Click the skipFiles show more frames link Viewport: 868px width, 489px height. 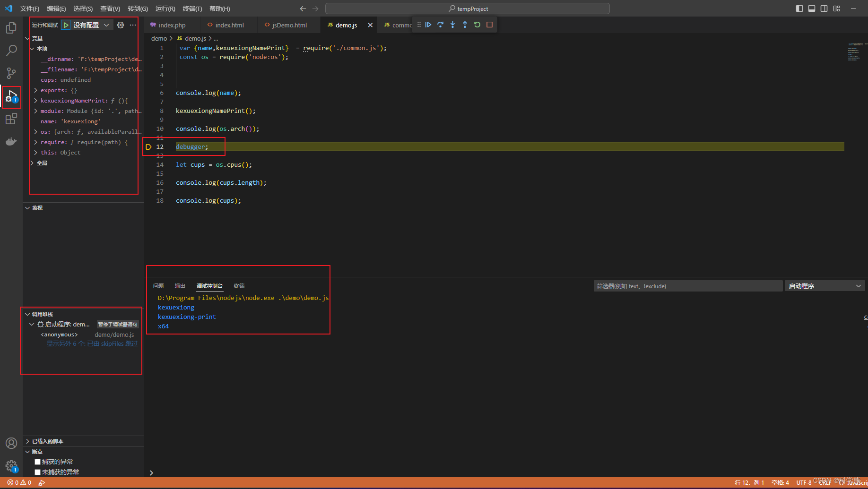point(92,343)
